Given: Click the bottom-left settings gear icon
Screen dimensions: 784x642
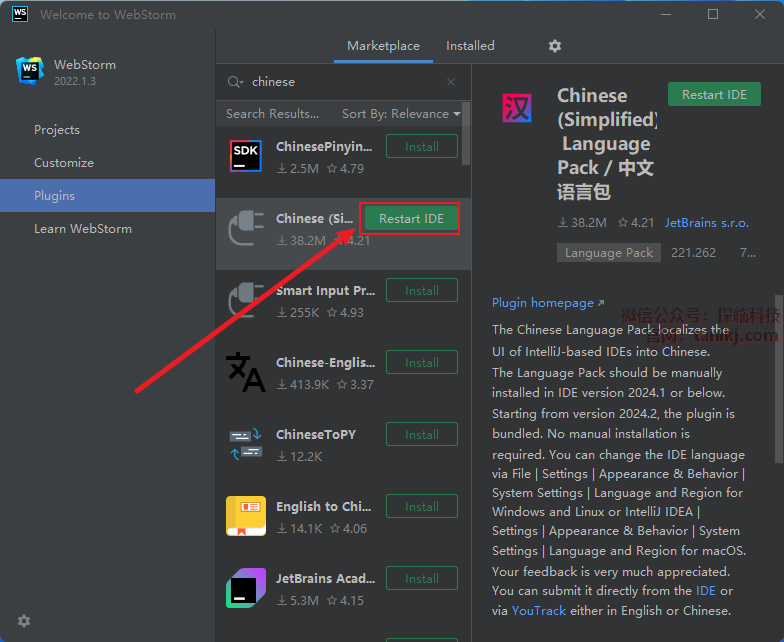Looking at the screenshot, I should pos(24,621).
